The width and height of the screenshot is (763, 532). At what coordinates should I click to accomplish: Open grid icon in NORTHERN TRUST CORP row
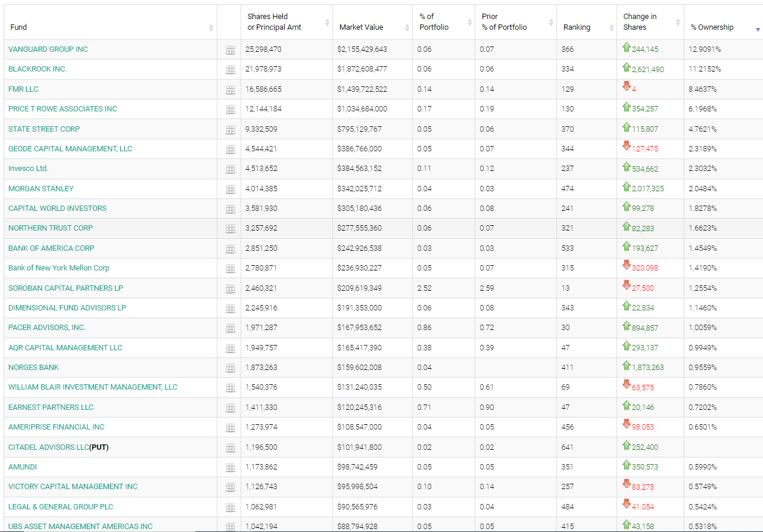(231, 229)
